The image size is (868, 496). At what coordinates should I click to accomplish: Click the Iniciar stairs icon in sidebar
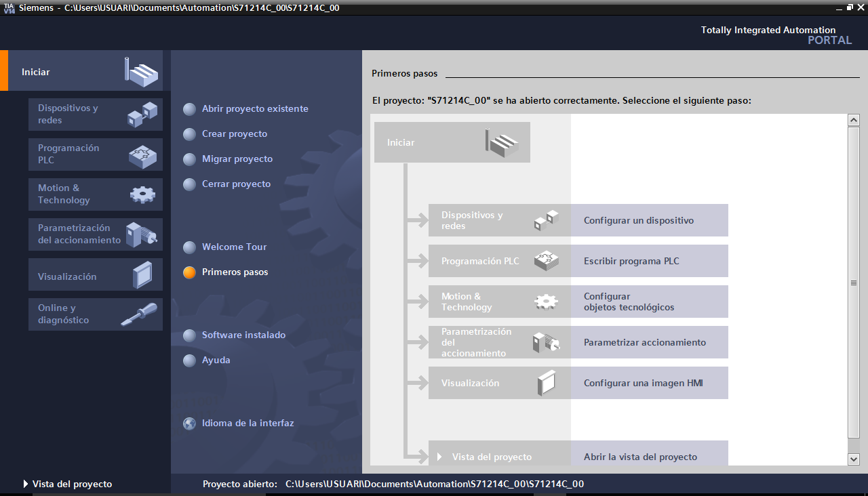point(141,71)
